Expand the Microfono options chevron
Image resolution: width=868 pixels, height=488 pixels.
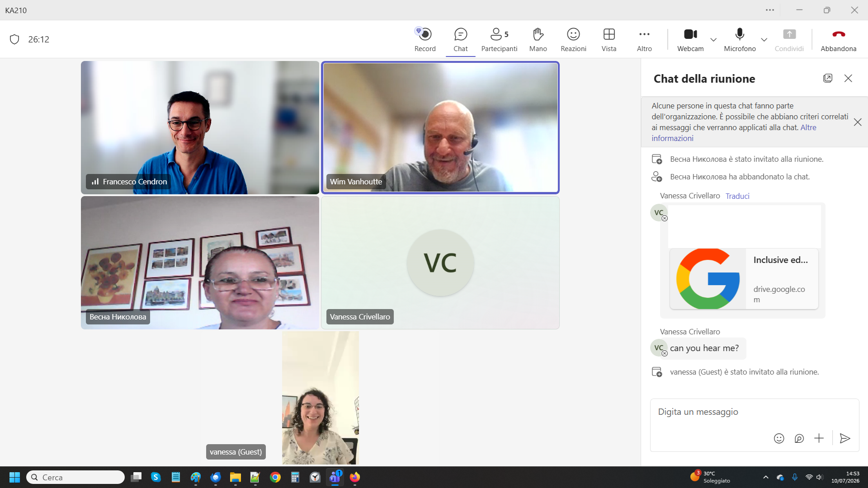click(x=764, y=40)
